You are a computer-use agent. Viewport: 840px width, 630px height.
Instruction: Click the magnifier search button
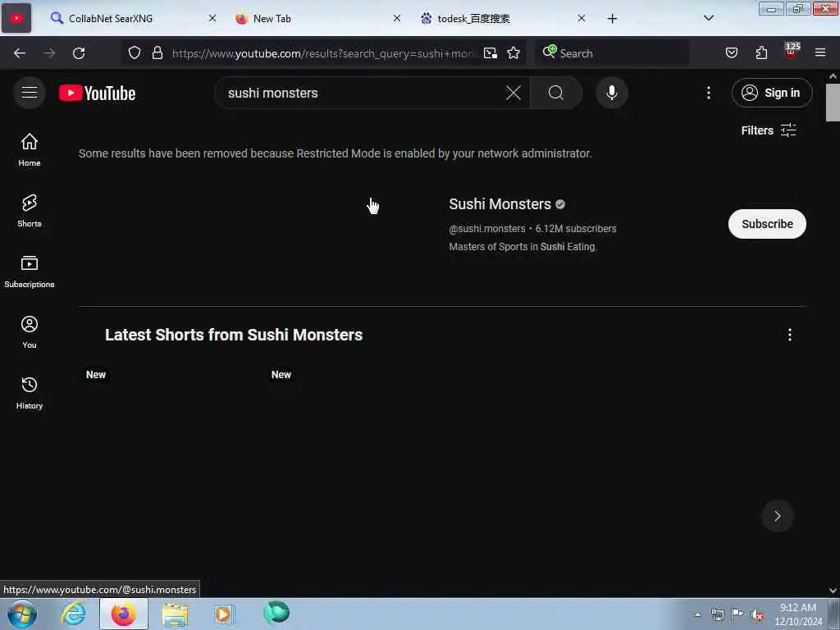point(556,93)
